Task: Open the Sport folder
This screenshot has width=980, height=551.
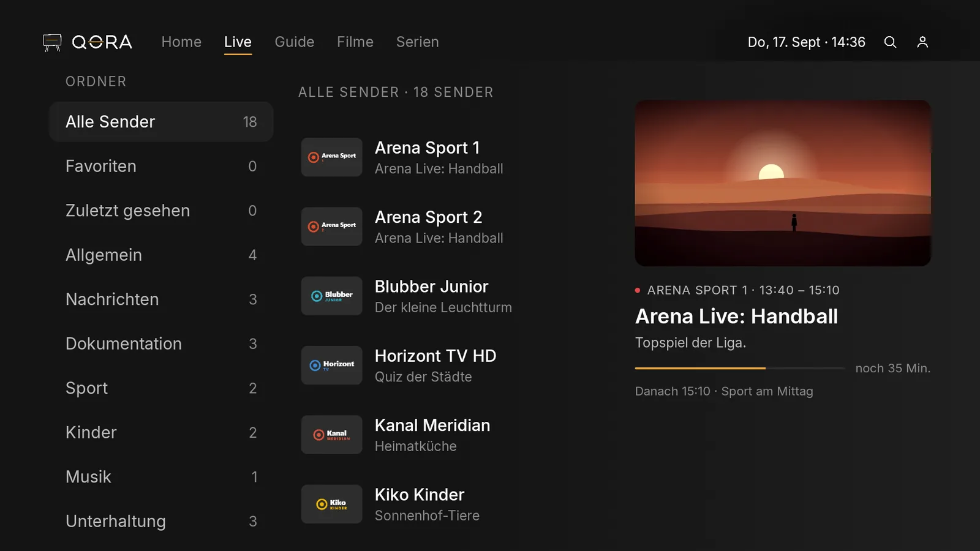Action: click(x=161, y=388)
